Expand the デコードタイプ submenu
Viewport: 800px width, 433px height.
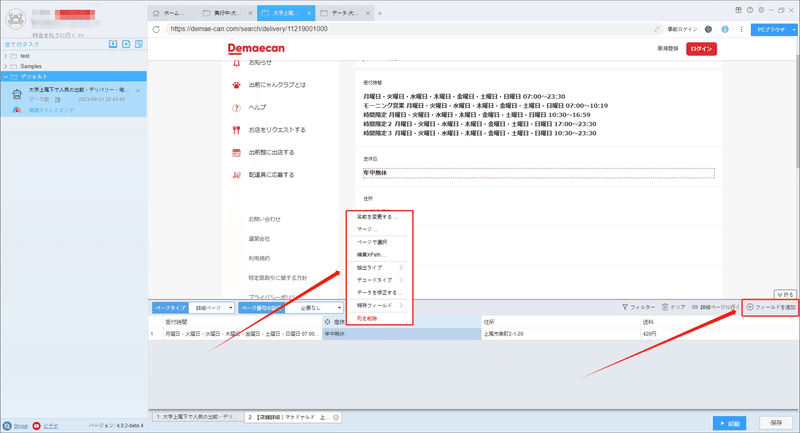coord(379,280)
